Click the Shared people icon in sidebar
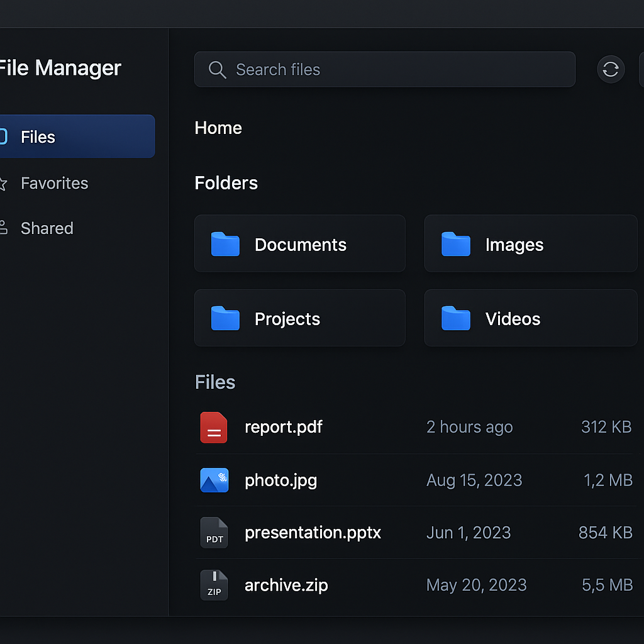This screenshot has width=644, height=644. click(3, 227)
